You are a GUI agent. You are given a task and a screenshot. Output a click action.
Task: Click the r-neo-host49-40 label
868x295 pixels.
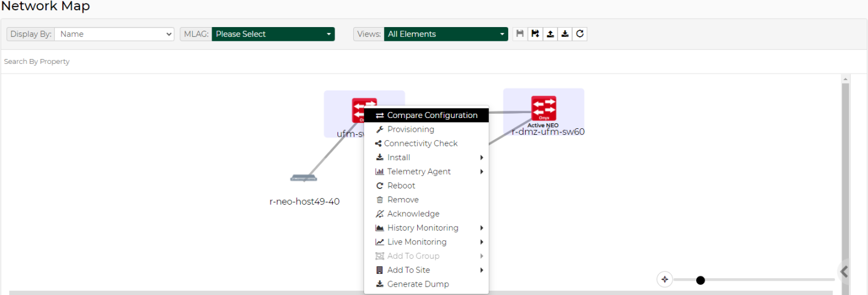(304, 202)
